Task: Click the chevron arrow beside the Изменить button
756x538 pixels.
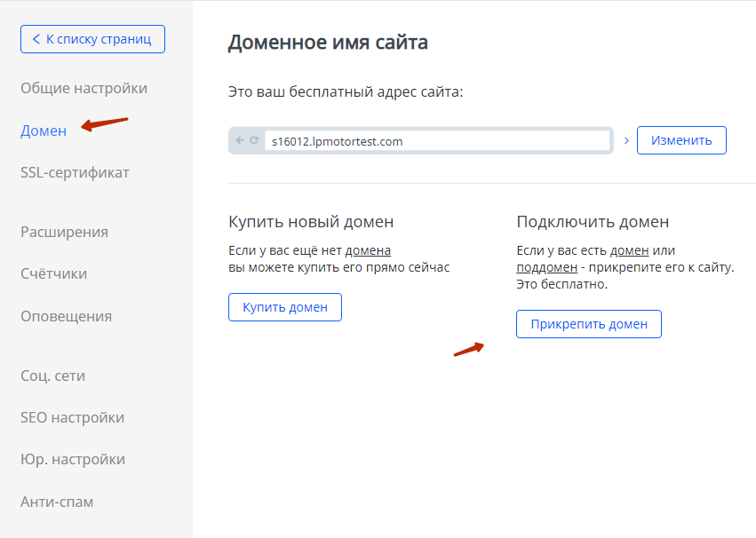Action: (x=626, y=140)
